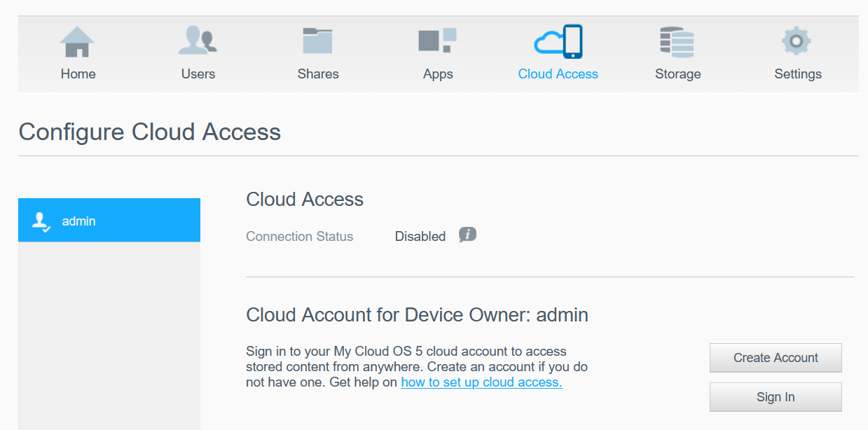Click the Settings gear icon
Image resolution: width=868 pixels, height=430 pixels.
797,41
